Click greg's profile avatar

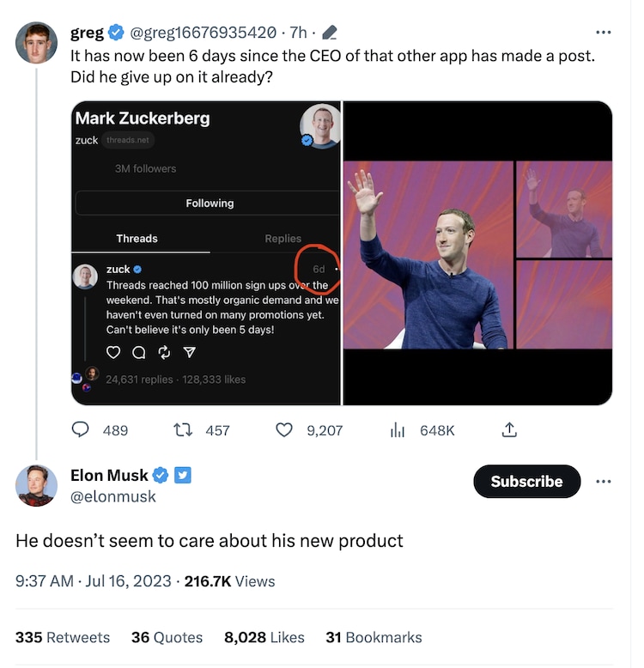(x=37, y=43)
